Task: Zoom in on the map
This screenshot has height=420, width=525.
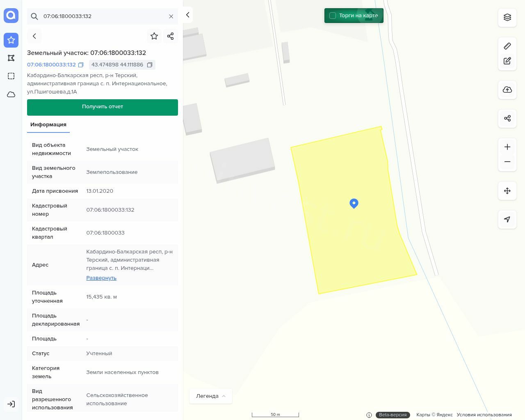Action: coord(507,147)
